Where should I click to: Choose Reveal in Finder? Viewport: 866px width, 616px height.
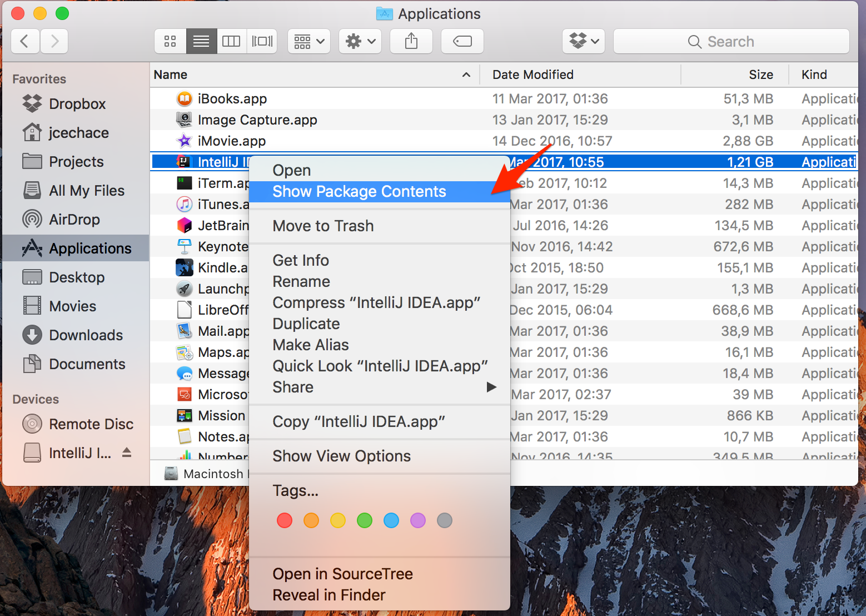380,595
